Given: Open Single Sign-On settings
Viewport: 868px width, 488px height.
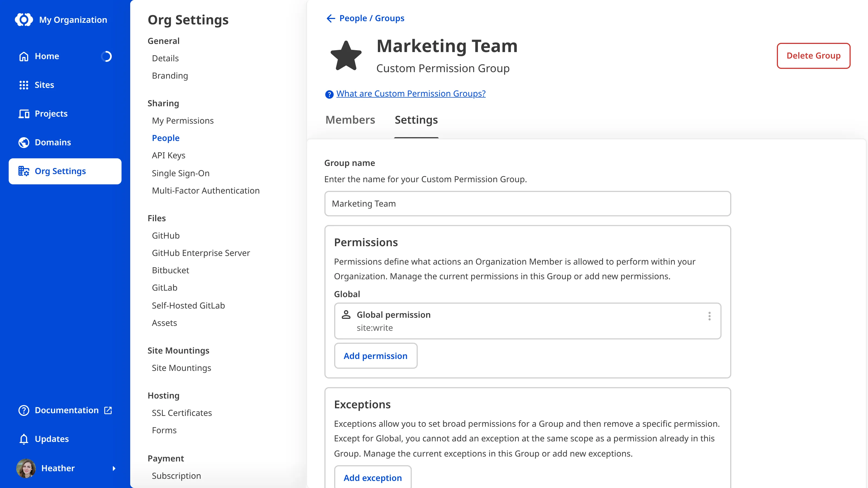Looking at the screenshot, I should [181, 173].
